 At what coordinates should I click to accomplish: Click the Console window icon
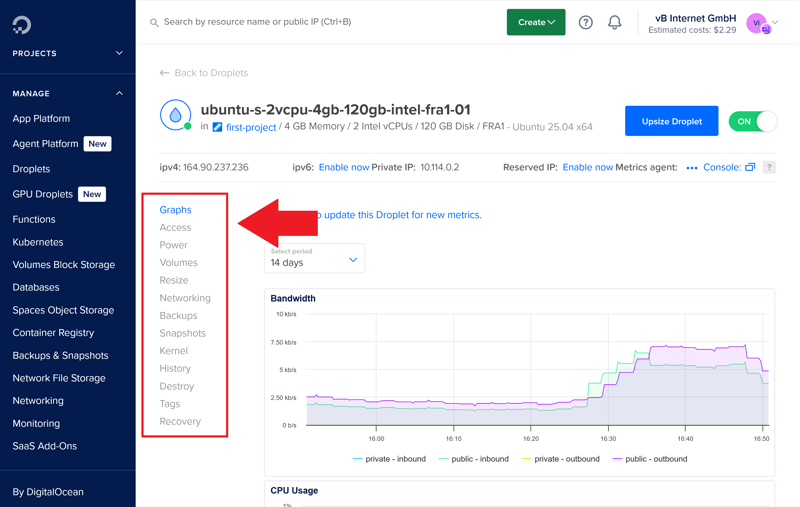click(x=750, y=167)
